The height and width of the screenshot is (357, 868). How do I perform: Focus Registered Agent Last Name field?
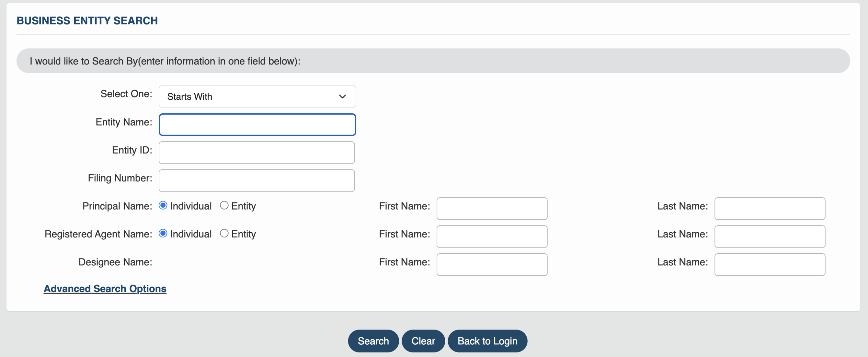[x=770, y=237]
